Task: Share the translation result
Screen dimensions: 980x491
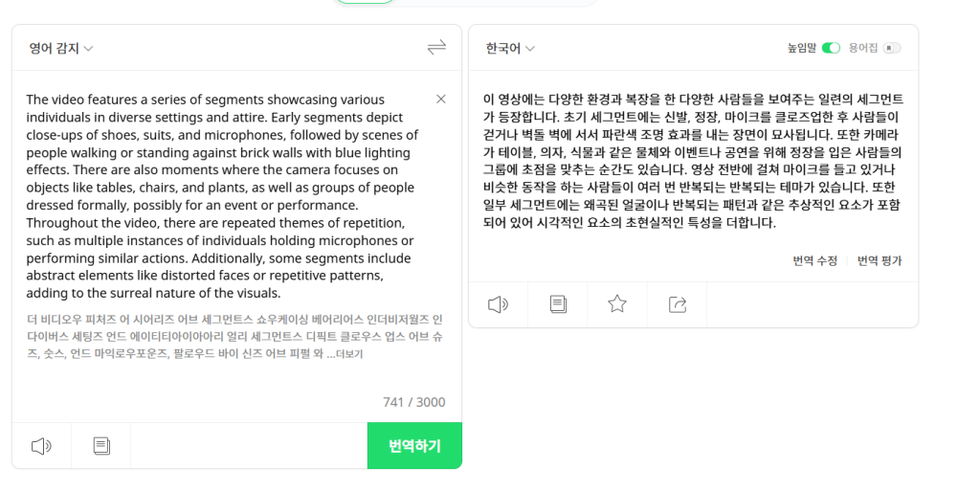Action: pos(678,304)
